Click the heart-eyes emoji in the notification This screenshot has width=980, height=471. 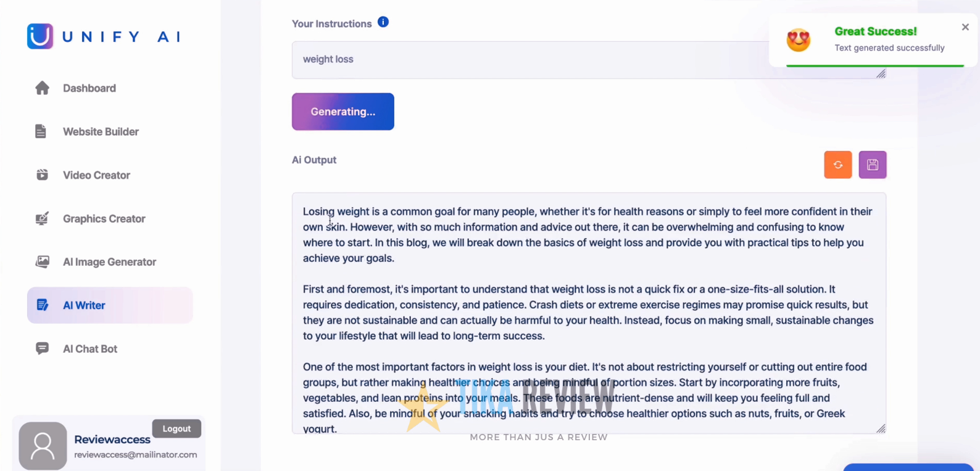coord(798,39)
